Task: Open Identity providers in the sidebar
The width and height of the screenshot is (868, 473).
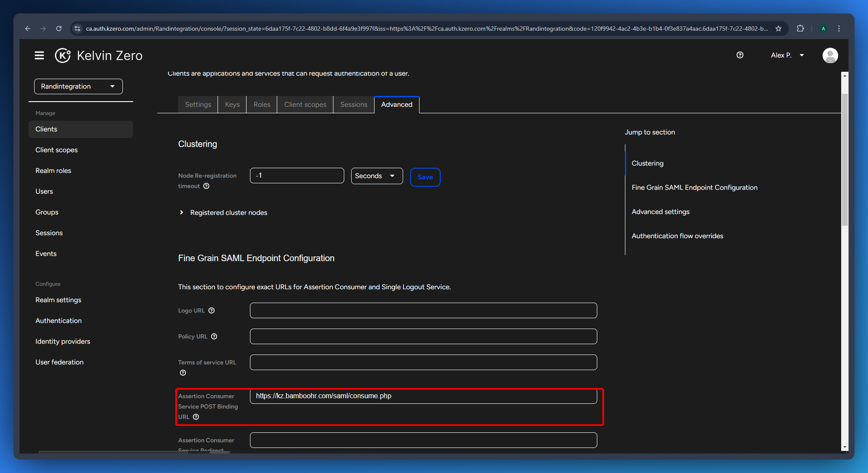Action: (x=81, y=342)
